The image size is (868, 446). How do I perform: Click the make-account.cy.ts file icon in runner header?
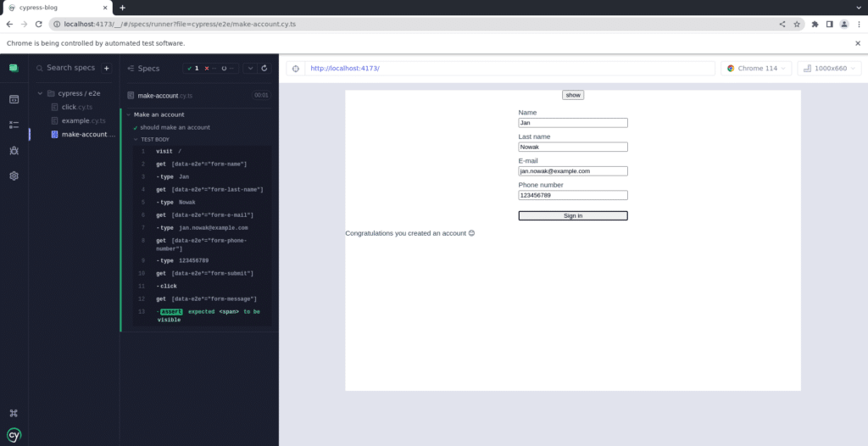131,95
